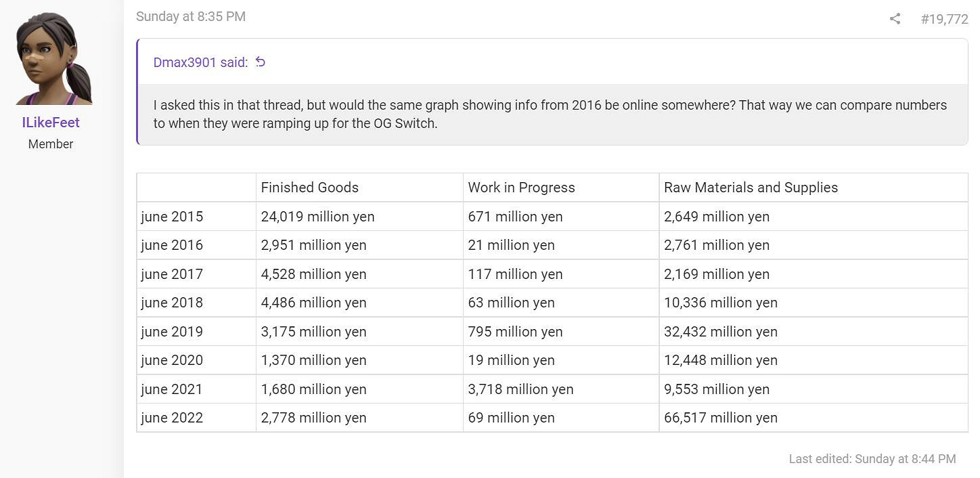
Task: Click the share post icon
Action: pos(895,19)
